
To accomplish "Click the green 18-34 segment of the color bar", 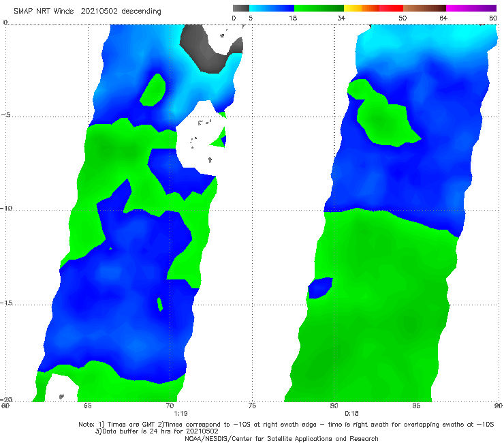I will click(319, 8).
